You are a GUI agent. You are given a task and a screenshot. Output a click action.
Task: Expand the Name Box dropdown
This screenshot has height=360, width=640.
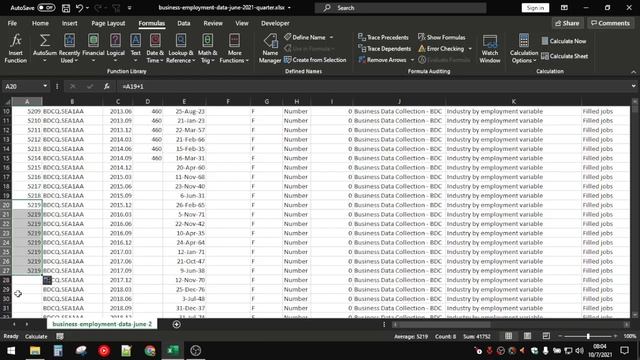(x=45, y=86)
